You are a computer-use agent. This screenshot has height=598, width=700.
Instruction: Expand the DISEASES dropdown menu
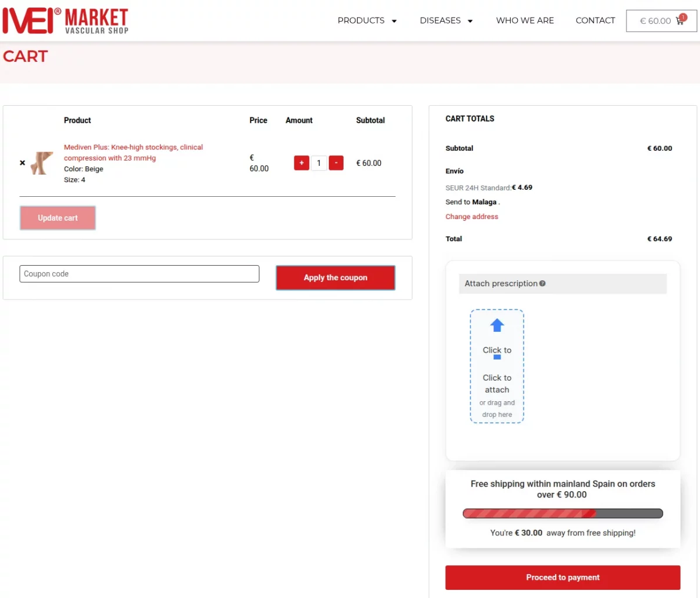tap(446, 20)
